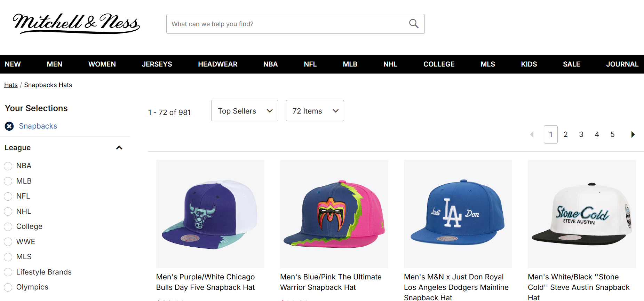Go to next page arrow

pos(633,134)
